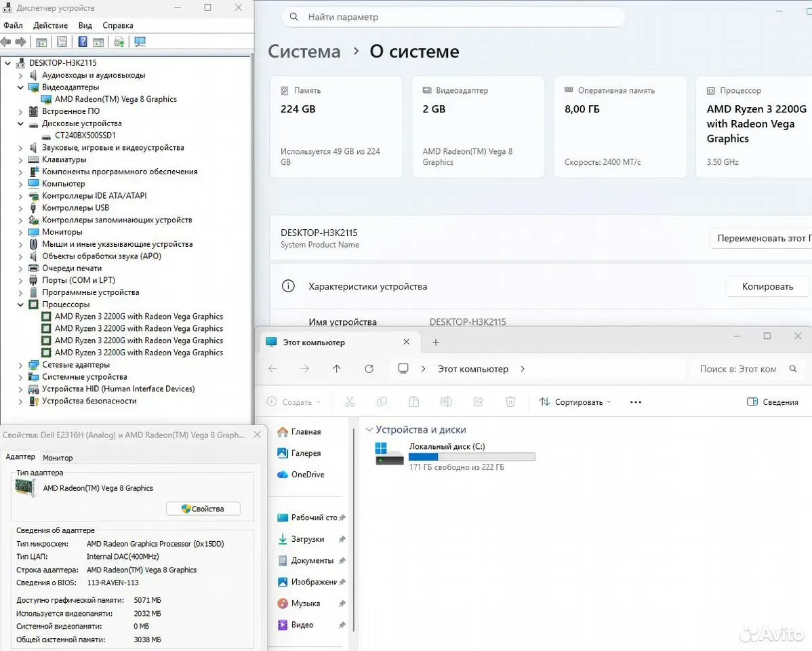Open the blue Help icon in Device Manager

click(x=82, y=42)
